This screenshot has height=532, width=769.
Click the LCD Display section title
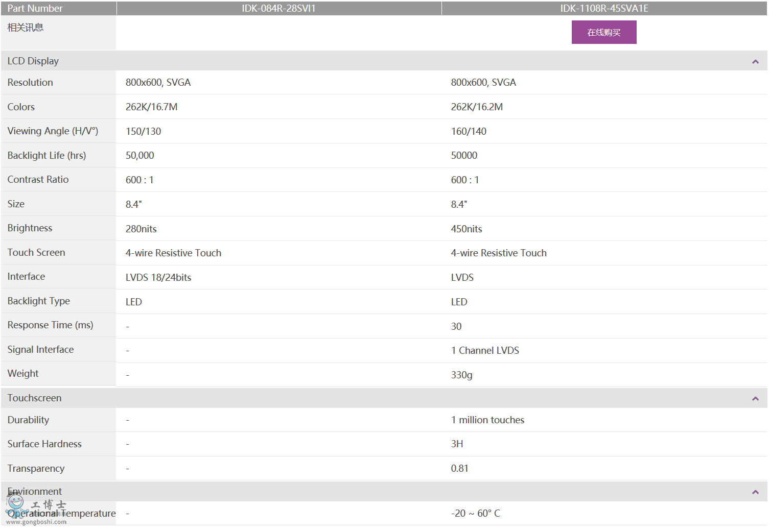33,61
